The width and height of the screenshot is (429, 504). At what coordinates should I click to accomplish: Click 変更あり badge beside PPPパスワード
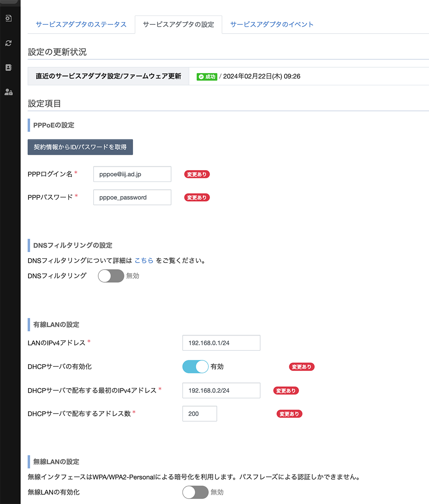[x=197, y=197]
